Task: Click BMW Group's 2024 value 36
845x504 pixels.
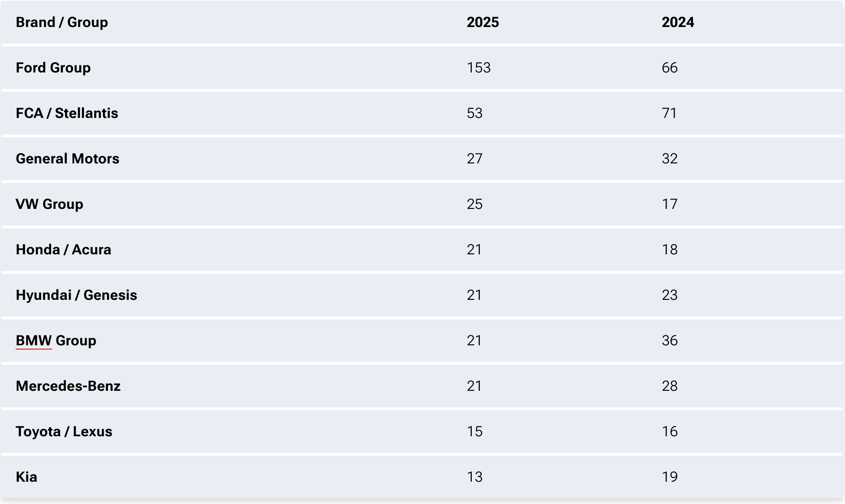Action: 669,341
